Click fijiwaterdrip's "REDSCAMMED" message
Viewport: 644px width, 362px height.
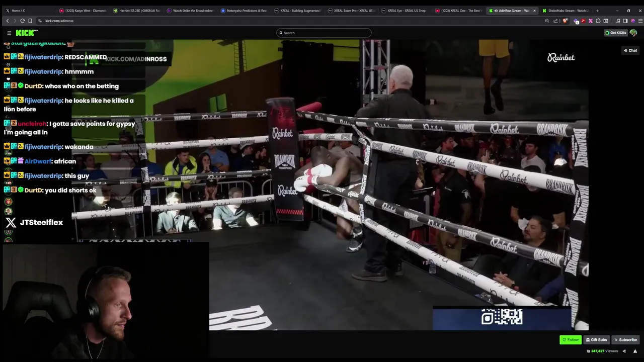[55, 57]
